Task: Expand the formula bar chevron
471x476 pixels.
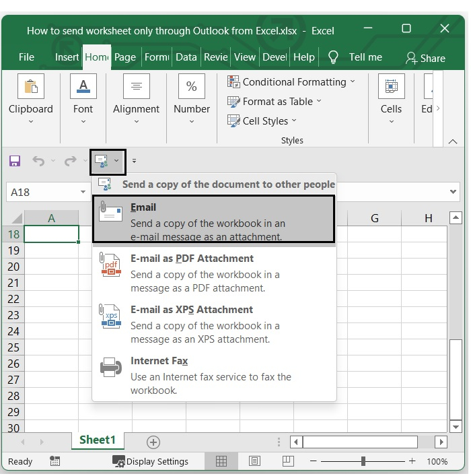Action: coord(453,192)
